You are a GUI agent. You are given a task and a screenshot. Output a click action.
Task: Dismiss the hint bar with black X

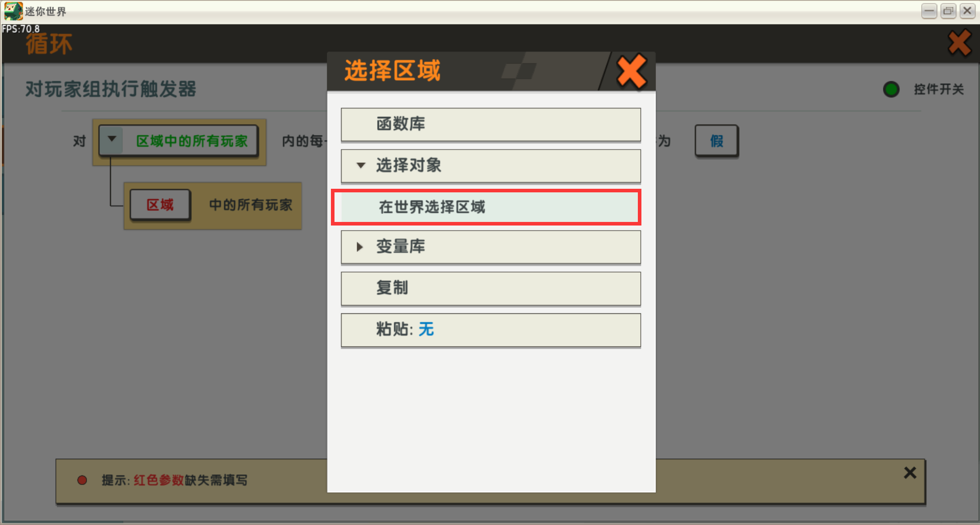pyautogui.click(x=910, y=472)
